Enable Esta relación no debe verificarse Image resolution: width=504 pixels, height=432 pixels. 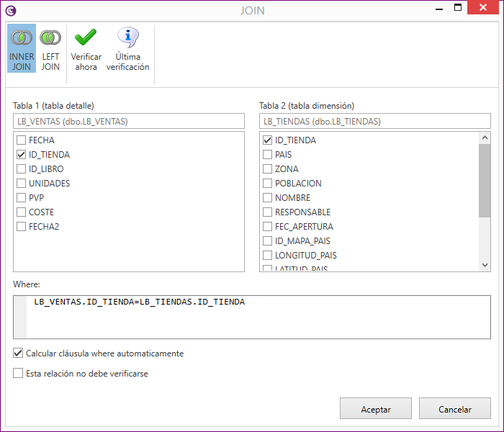tap(18, 374)
